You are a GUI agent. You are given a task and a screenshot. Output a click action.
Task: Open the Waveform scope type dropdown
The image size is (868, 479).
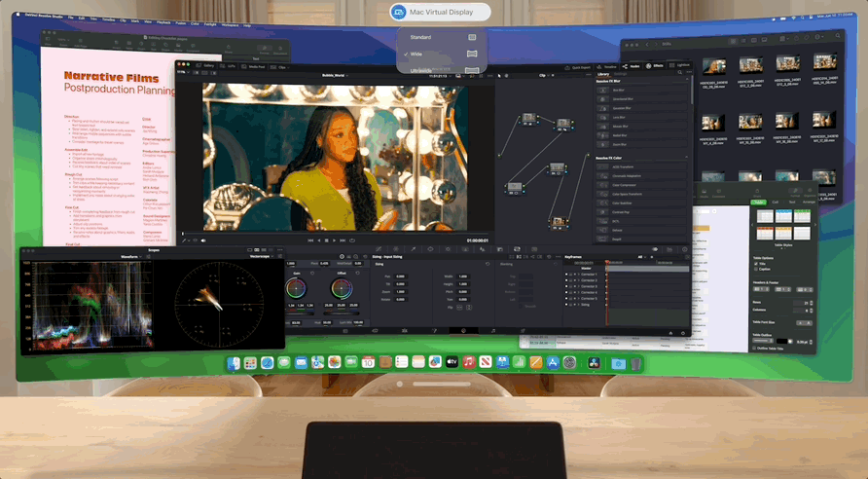[132, 256]
